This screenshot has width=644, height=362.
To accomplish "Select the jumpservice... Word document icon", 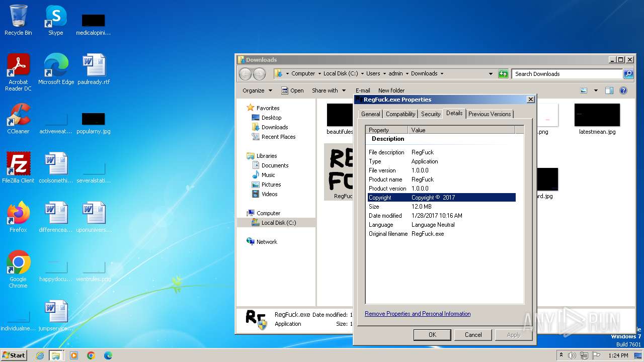I will (56, 315).
